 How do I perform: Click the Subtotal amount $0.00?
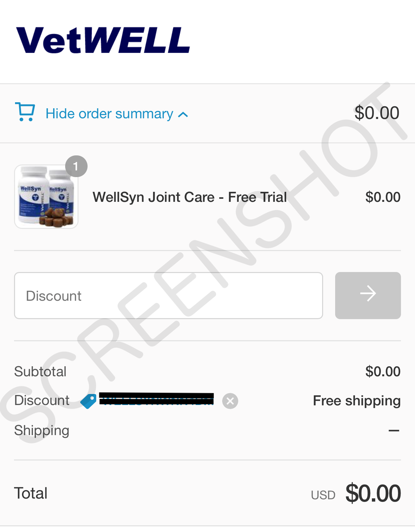pos(383,372)
